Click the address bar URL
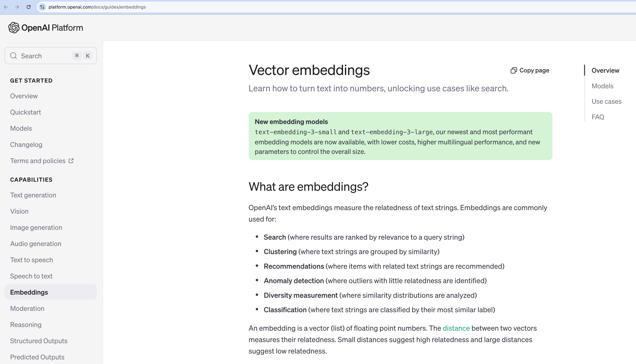636x364 pixels. [x=97, y=7]
